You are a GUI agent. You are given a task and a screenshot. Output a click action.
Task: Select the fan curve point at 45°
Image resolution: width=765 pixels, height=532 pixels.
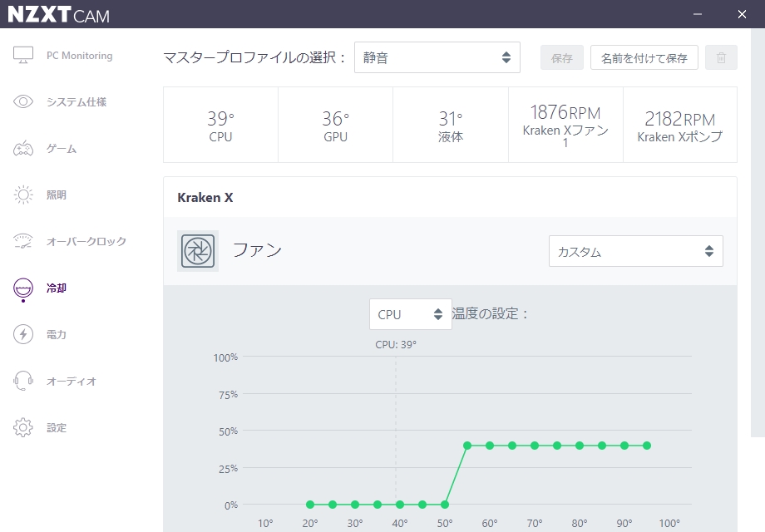coord(422,505)
